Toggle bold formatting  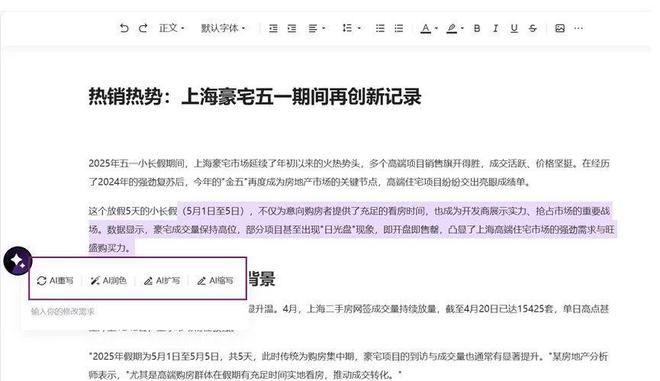477,28
